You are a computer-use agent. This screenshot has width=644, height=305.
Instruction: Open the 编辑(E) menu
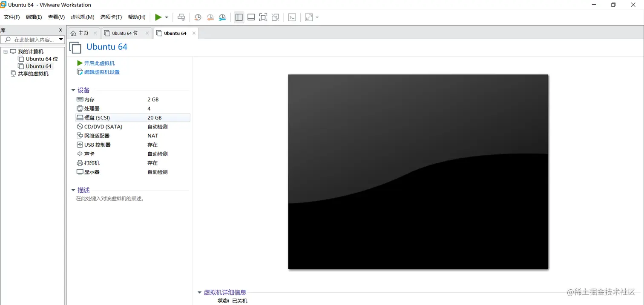pyautogui.click(x=34, y=17)
